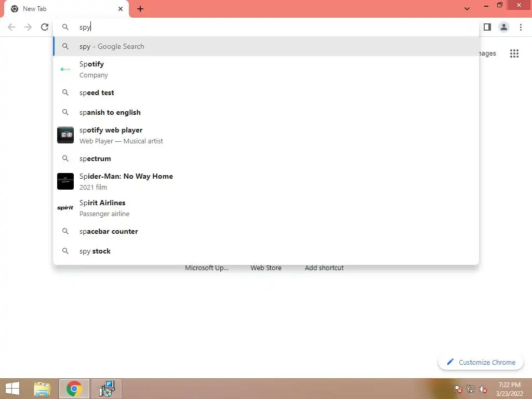
Task: Close the New Tab tab
Action: point(121,9)
